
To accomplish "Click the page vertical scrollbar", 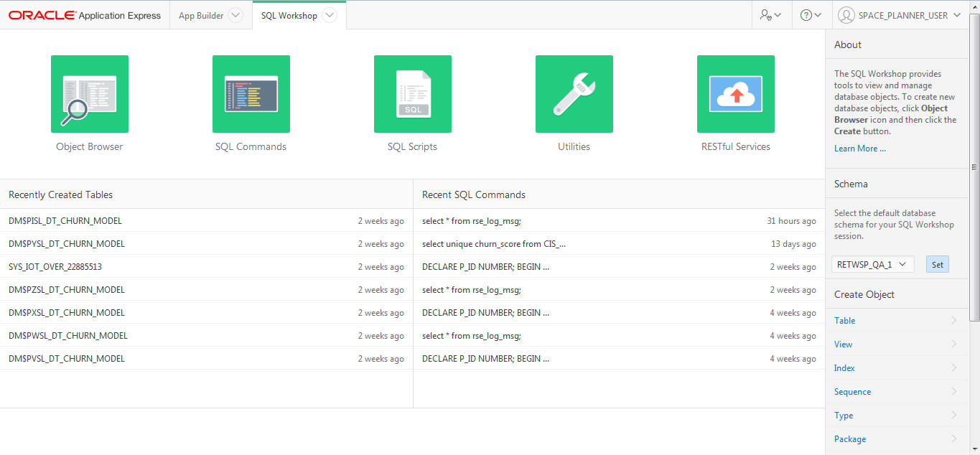I will (974, 166).
